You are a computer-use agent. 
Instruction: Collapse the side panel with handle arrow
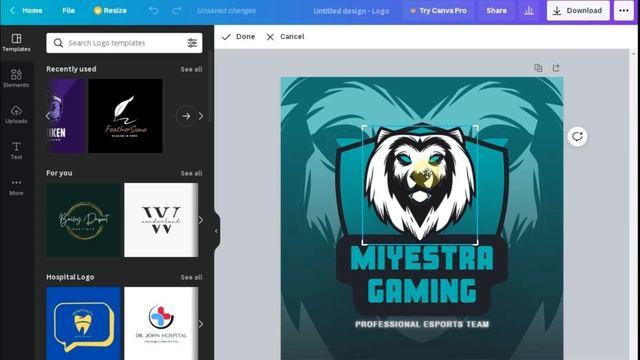pyautogui.click(x=216, y=231)
